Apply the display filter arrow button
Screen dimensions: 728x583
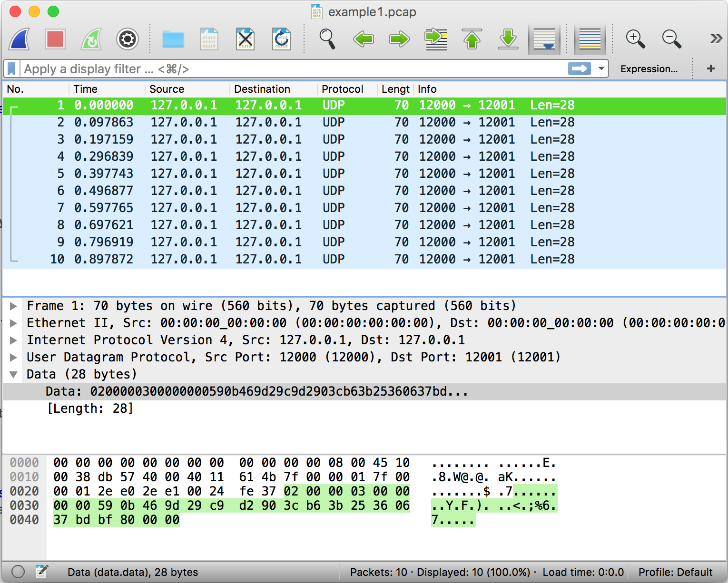point(580,69)
